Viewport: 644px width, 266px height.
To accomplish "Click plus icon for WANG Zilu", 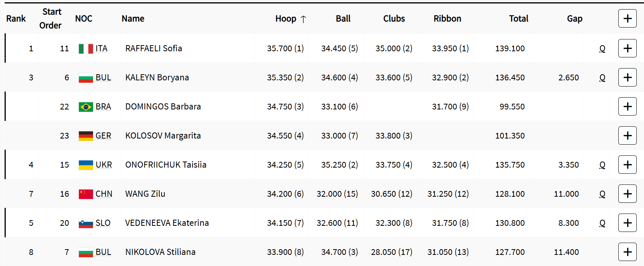I will (x=627, y=194).
